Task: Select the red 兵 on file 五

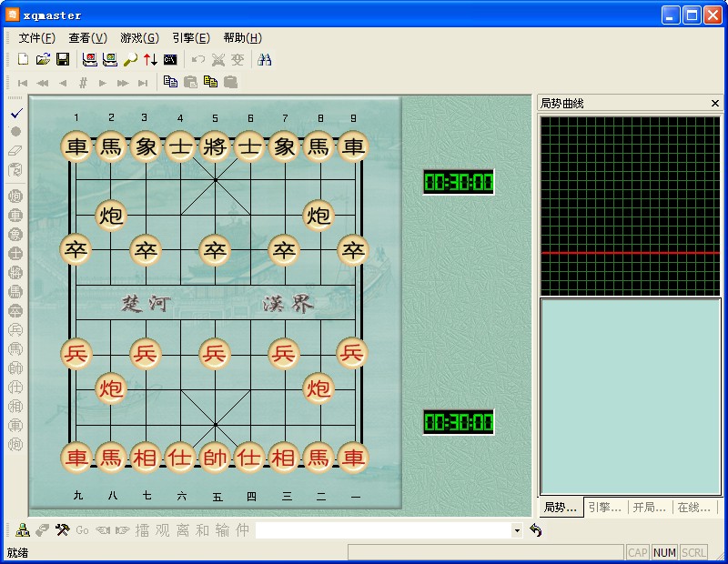Action: [215, 354]
